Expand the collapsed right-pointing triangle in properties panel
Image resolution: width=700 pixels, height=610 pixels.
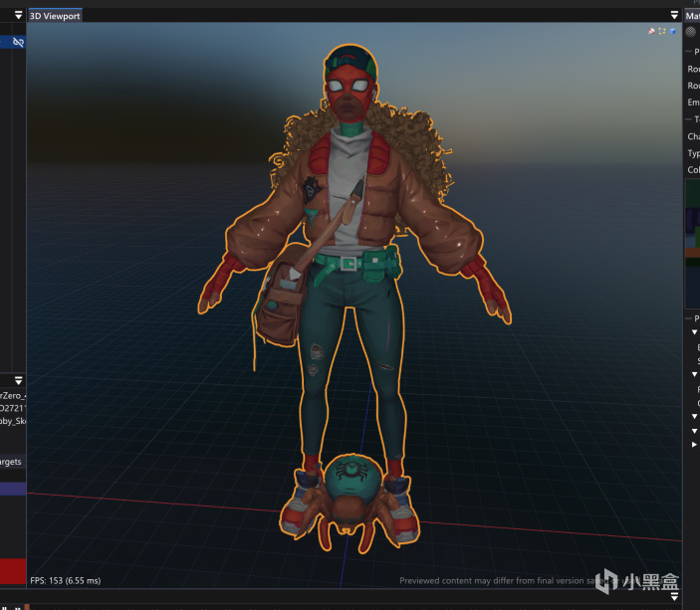(x=694, y=445)
